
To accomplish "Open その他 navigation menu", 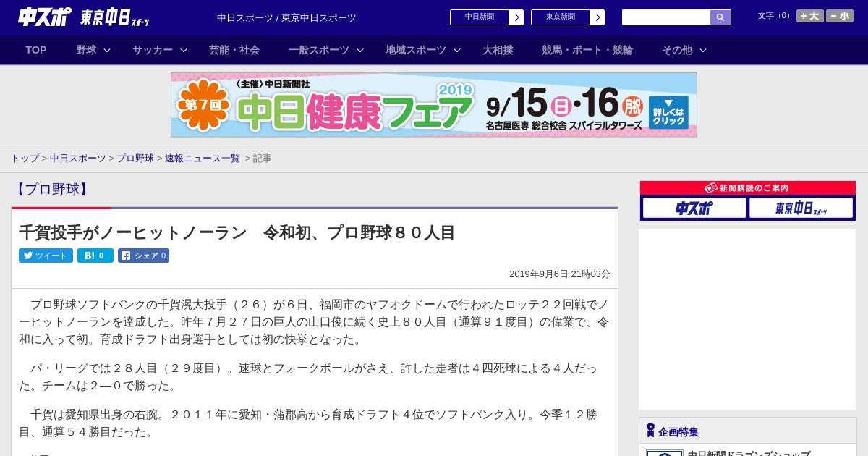I will [x=677, y=50].
